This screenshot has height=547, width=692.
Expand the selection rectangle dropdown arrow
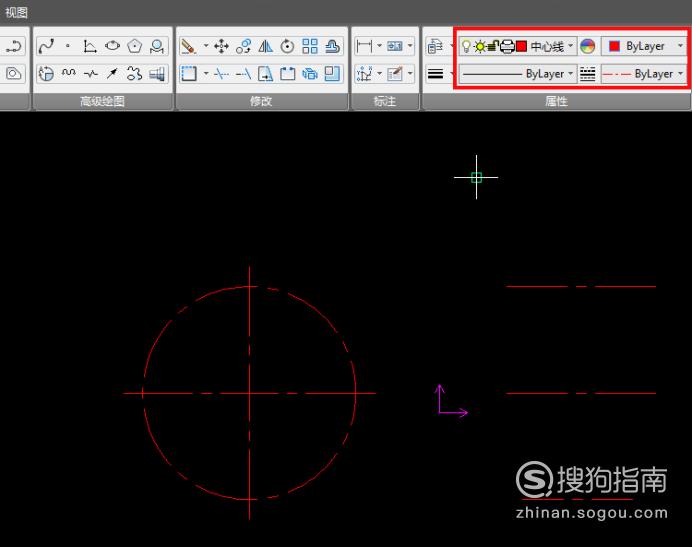(x=206, y=73)
